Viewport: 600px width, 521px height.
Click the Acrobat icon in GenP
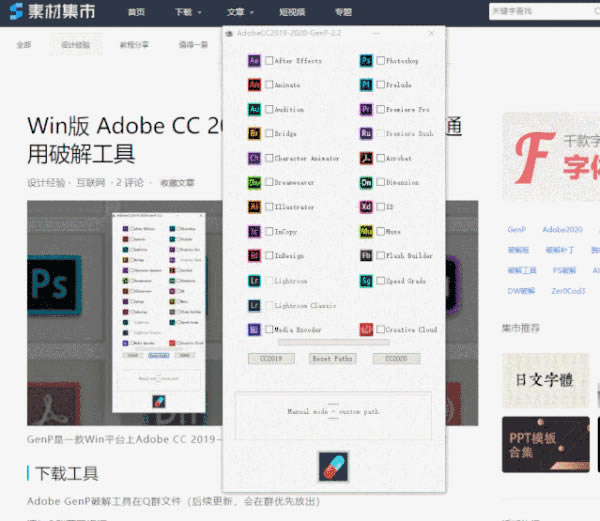pyautogui.click(x=366, y=158)
